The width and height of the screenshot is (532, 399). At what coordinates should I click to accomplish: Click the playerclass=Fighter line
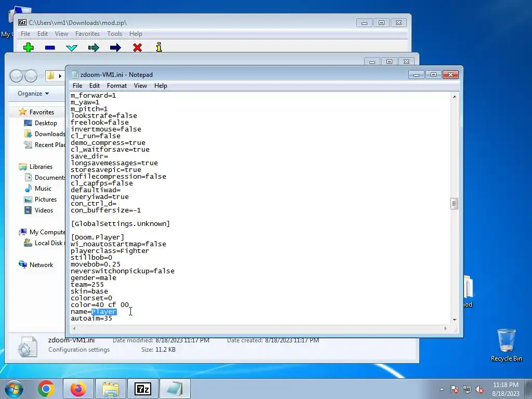(x=110, y=251)
